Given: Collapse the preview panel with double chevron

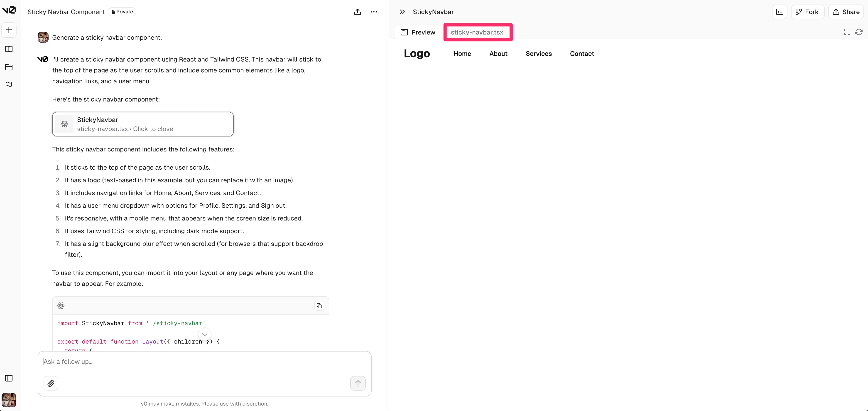Looking at the screenshot, I should pos(402,12).
